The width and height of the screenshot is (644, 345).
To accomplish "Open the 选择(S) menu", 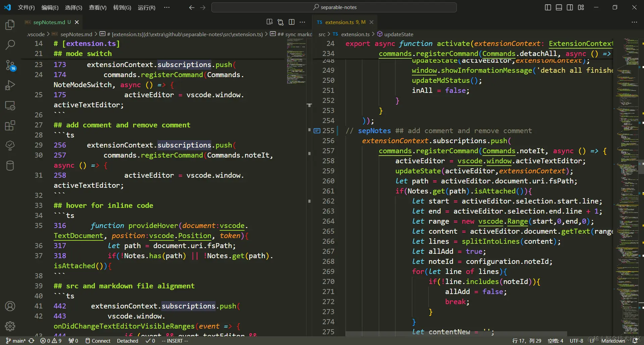I will pyautogui.click(x=73, y=7).
